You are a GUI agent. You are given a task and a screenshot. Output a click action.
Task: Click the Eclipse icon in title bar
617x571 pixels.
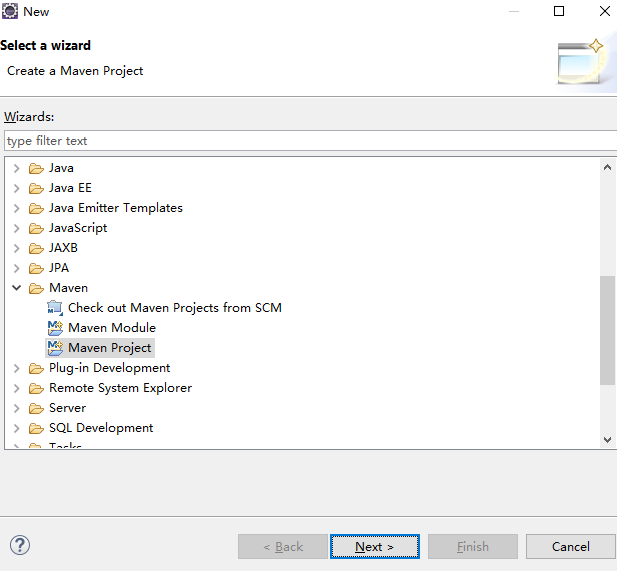click(x=9, y=11)
